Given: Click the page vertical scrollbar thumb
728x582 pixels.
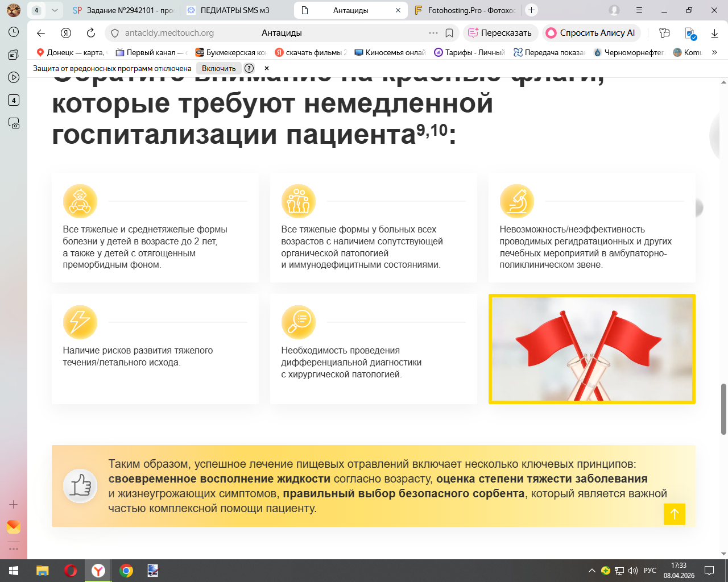Looking at the screenshot, I should [x=723, y=409].
